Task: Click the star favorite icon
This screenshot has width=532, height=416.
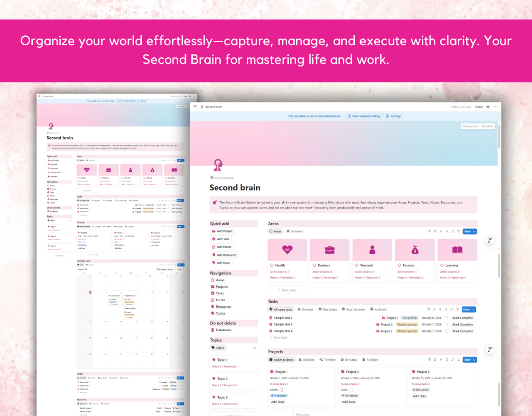Action: point(488,107)
